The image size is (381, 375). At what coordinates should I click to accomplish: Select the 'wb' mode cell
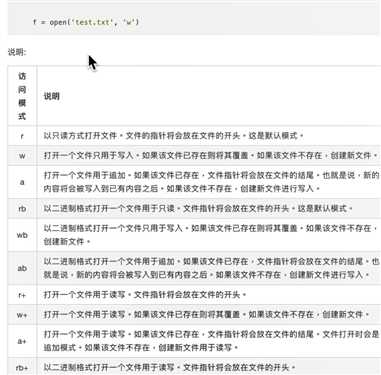click(x=22, y=235)
